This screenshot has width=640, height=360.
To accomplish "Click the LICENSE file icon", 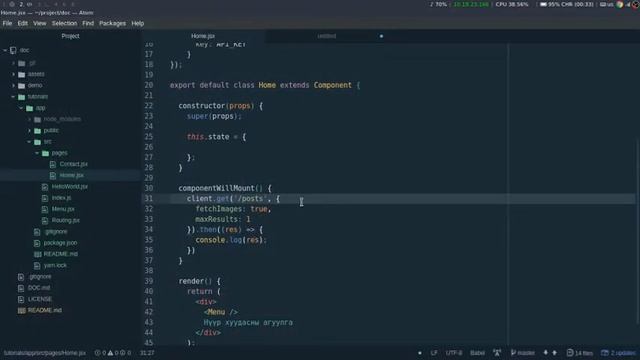I will coord(21,299).
